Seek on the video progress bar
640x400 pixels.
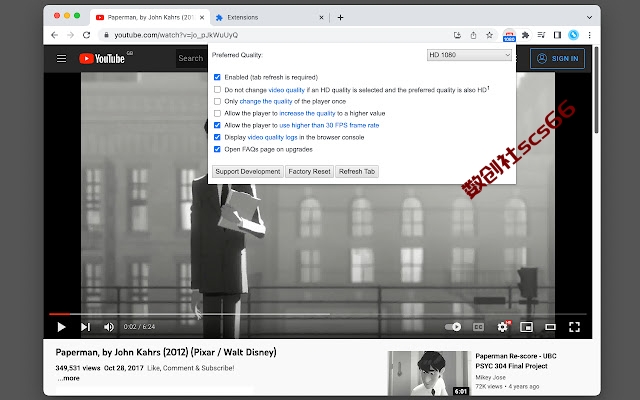[x=318, y=314]
